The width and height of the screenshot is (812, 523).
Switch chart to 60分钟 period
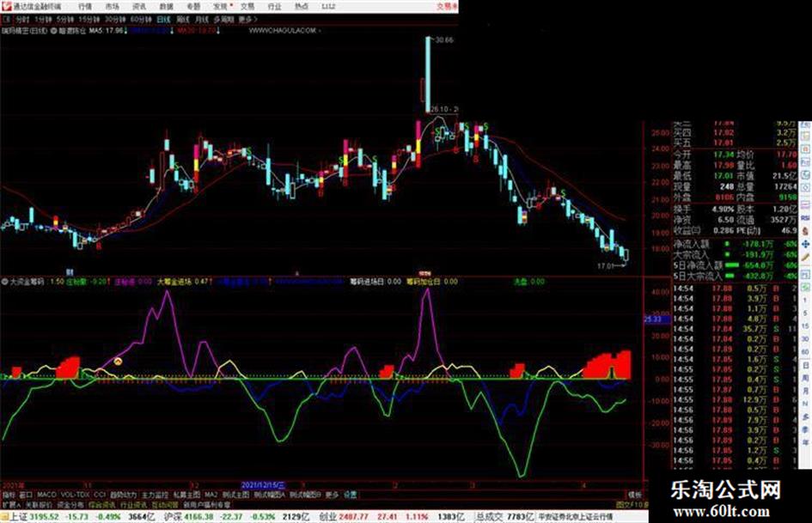[x=141, y=20]
